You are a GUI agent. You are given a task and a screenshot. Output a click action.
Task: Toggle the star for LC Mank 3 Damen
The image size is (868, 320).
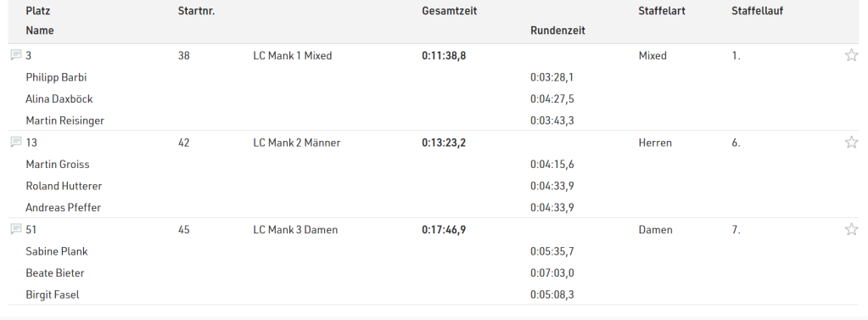(x=851, y=228)
